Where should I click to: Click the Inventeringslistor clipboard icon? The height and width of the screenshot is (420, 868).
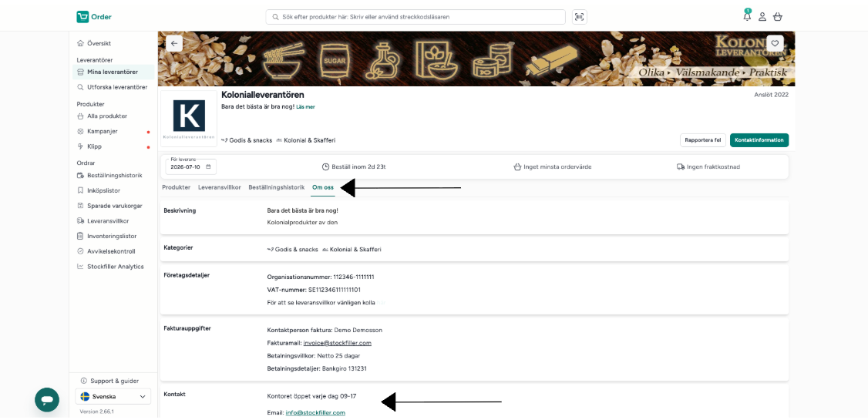[81, 237]
